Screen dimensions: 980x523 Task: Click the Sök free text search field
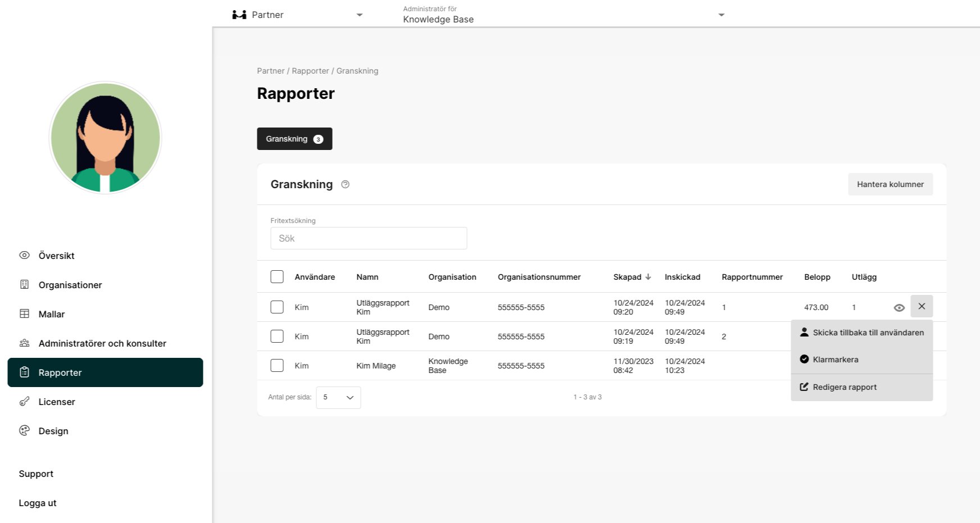pyautogui.click(x=369, y=238)
